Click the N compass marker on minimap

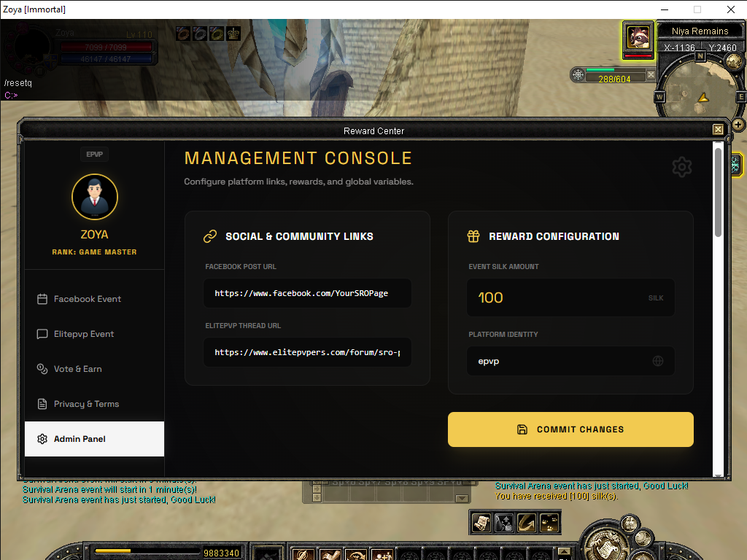tap(700, 56)
